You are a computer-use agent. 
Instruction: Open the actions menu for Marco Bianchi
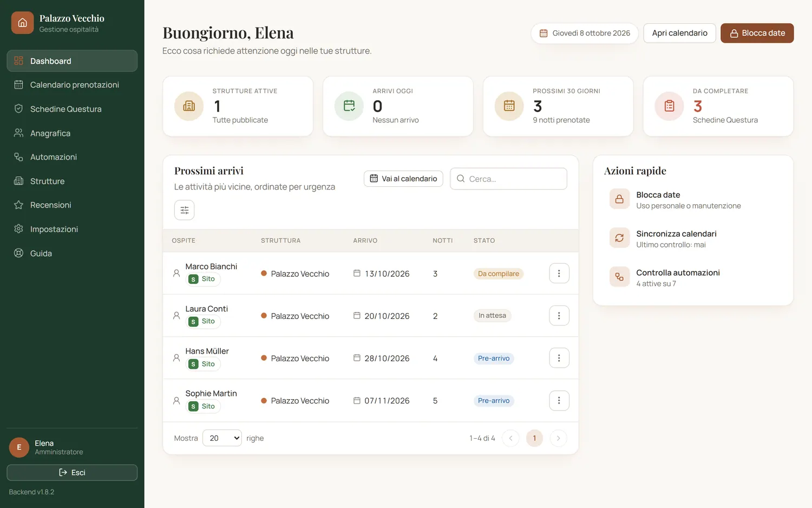(x=559, y=273)
